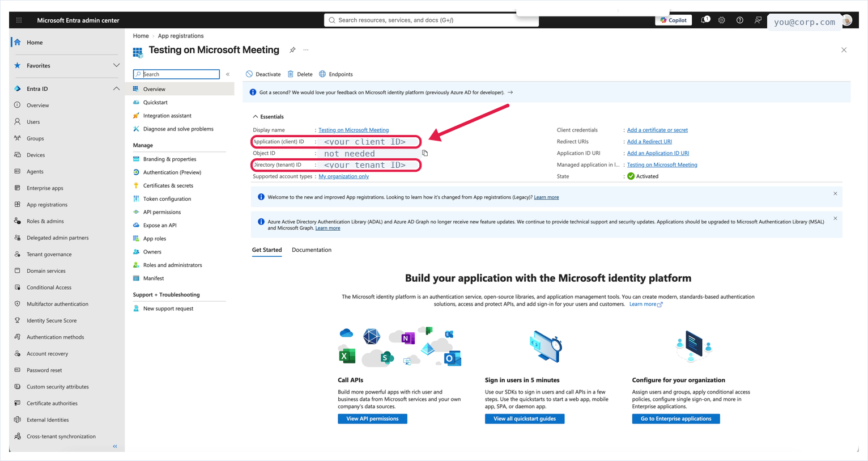Copy the Object ID to clipboard
The height and width of the screenshot is (461, 868).
(x=425, y=153)
